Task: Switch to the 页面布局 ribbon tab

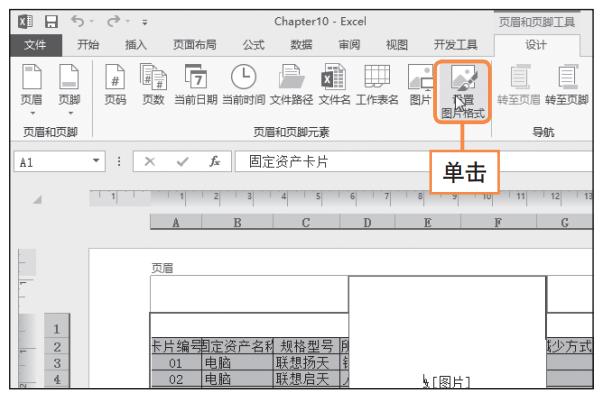Action: click(x=194, y=45)
